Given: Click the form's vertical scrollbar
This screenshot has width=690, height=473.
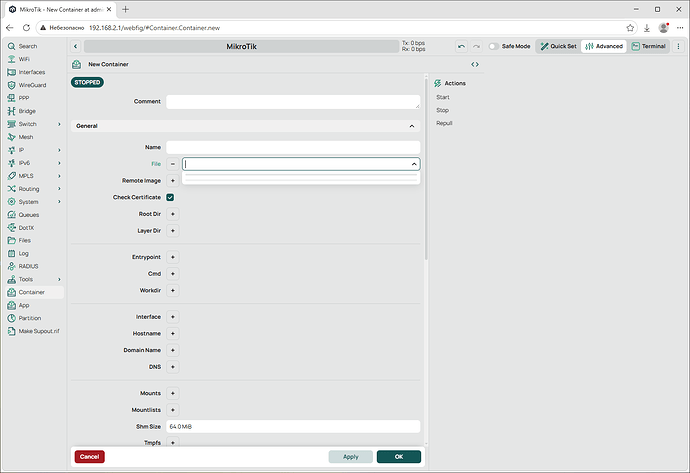Looking at the screenshot, I should pyautogui.click(x=426, y=169).
